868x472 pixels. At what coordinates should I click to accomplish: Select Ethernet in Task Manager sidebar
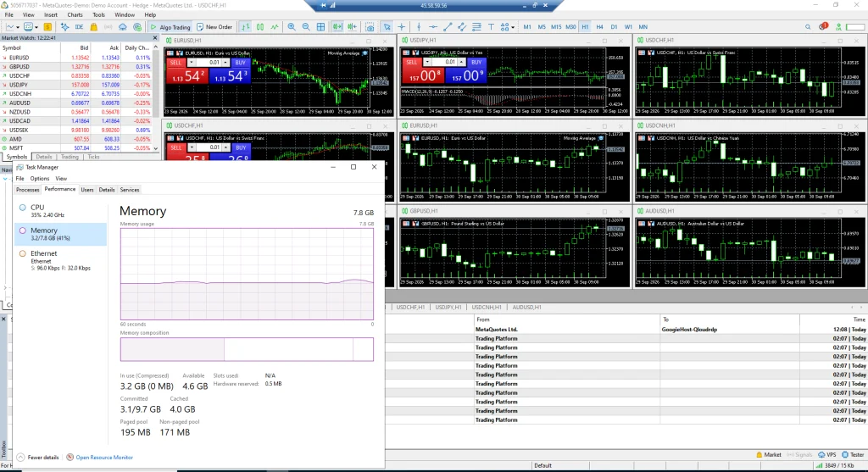(x=60, y=260)
